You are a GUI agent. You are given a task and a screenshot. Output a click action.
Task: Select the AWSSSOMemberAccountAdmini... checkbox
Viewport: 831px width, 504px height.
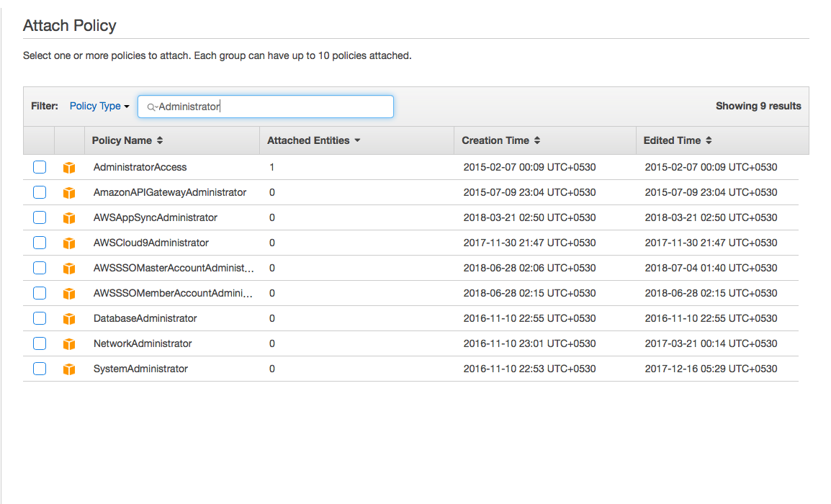tap(40, 293)
